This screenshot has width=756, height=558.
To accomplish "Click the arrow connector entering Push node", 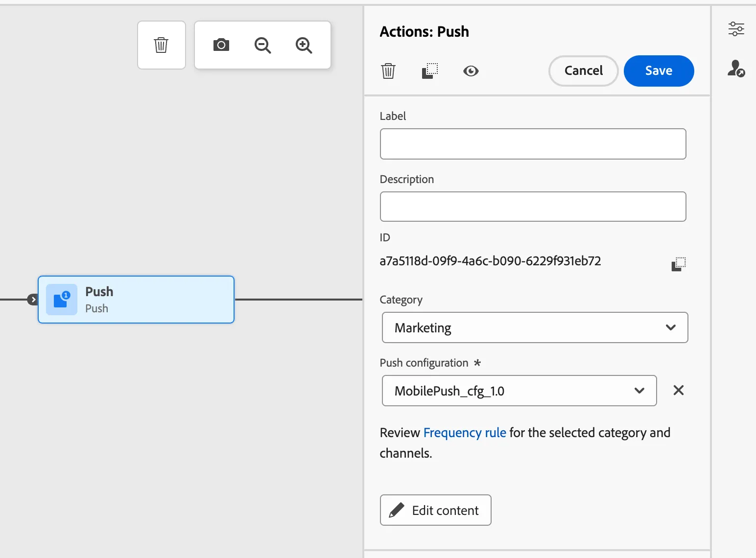I will click(x=33, y=300).
